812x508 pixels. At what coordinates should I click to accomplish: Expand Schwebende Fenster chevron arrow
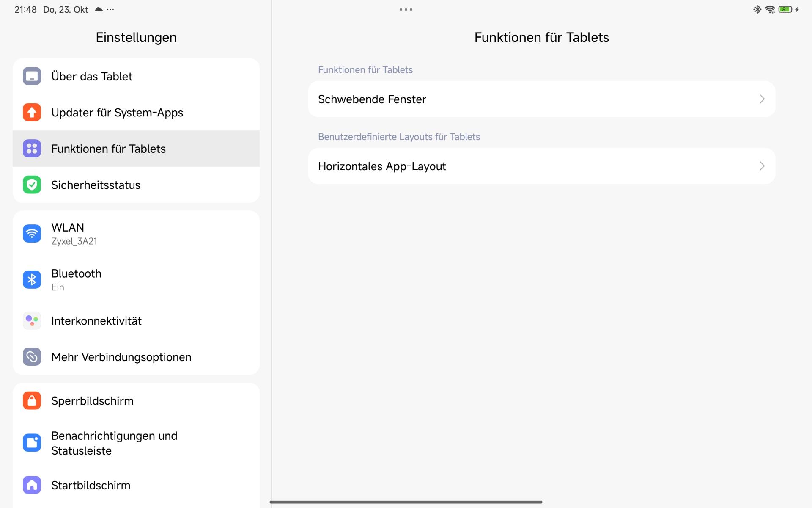click(x=762, y=99)
